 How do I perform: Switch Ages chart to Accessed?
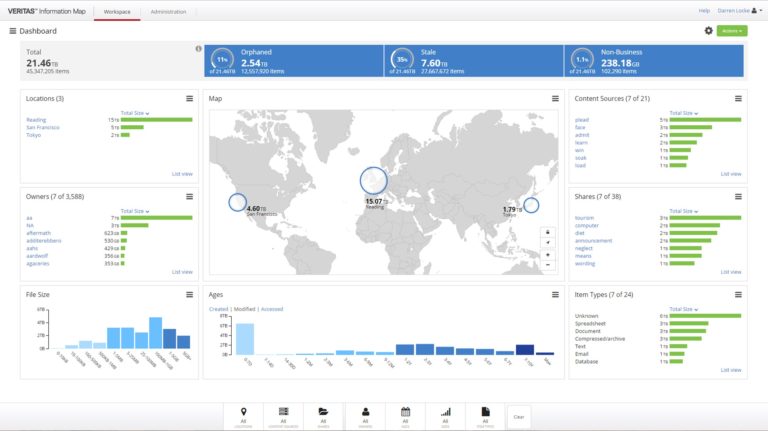(272, 309)
